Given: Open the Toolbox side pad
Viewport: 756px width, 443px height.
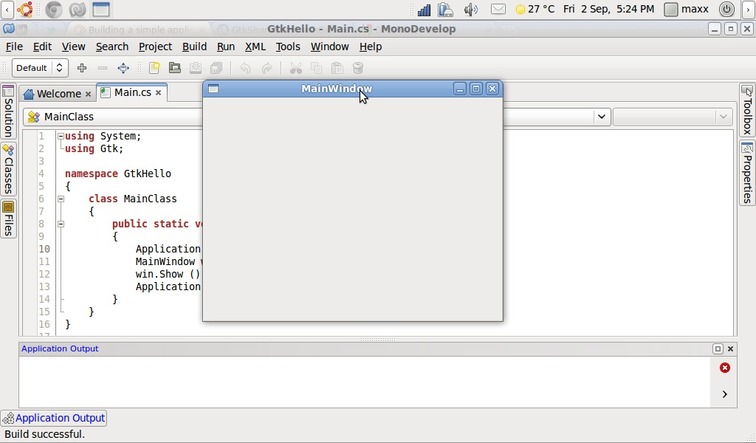Looking at the screenshot, I should pyautogui.click(x=747, y=110).
